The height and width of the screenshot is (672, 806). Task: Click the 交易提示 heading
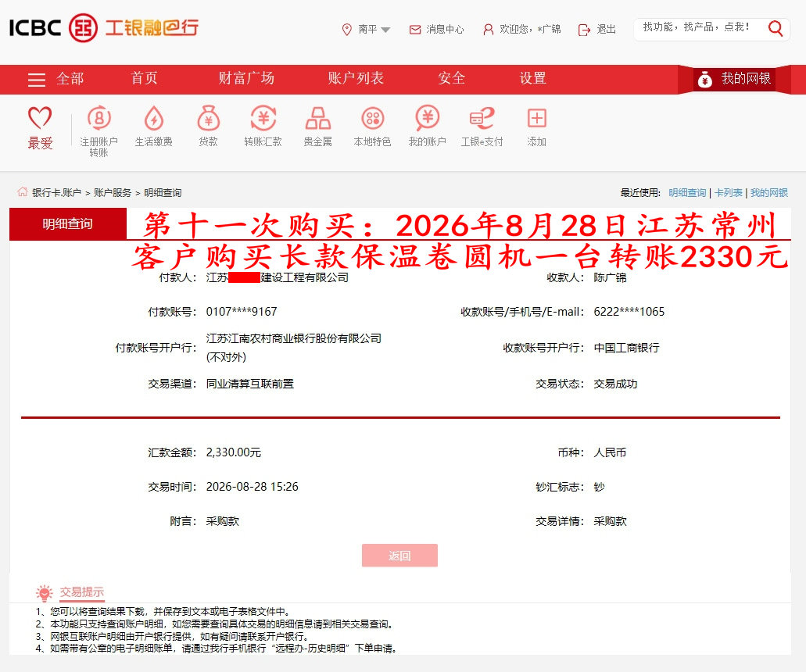point(82,592)
